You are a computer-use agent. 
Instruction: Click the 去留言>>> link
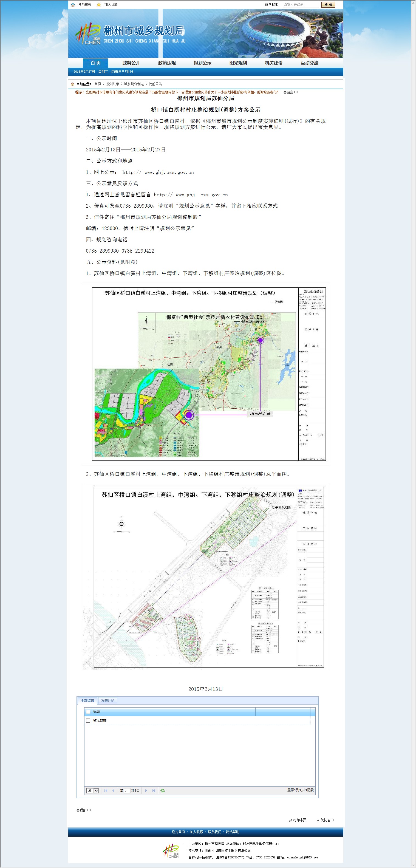[291, 92]
